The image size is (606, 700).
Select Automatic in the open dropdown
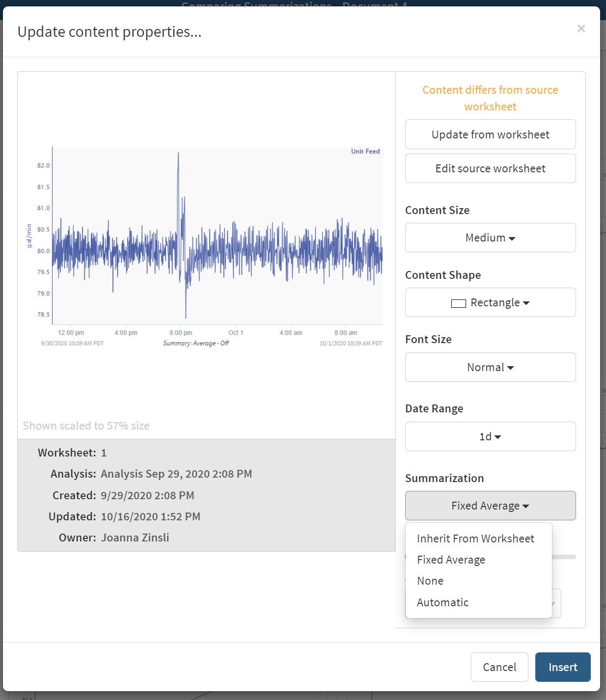pos(442,602)
